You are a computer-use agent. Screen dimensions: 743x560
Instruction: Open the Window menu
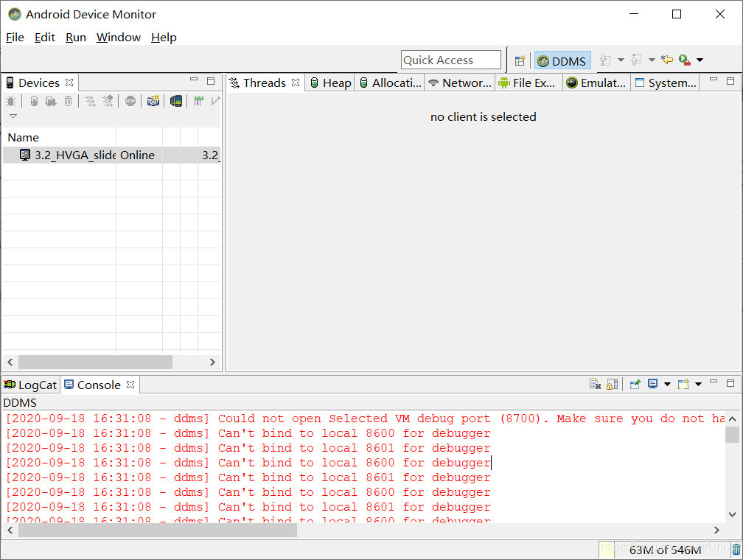pos(119,38)
